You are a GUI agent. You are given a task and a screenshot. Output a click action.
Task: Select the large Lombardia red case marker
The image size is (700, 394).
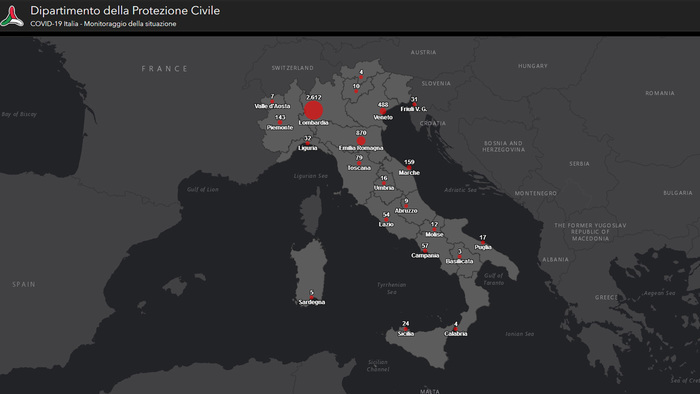pyautogui.click(x=313, y=110)
